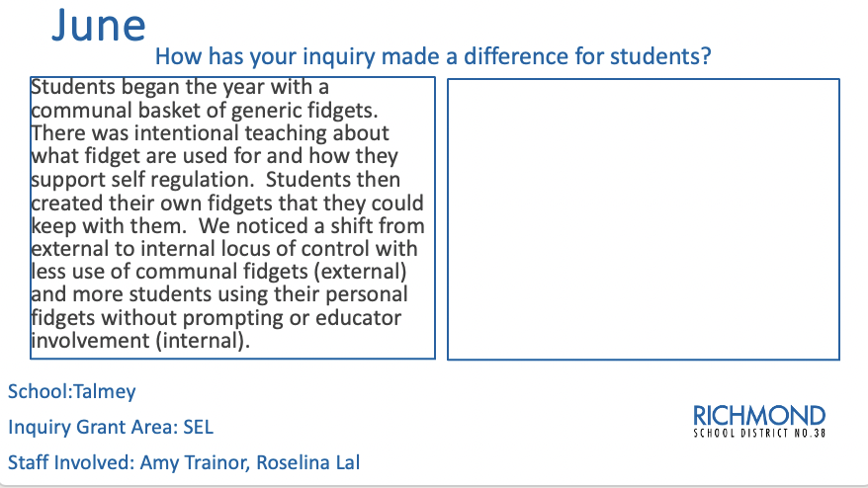Click the "How has your inquiry made a difference" heading
The width and height of the screenshot is (868, 488).
(x=433, y=56)
